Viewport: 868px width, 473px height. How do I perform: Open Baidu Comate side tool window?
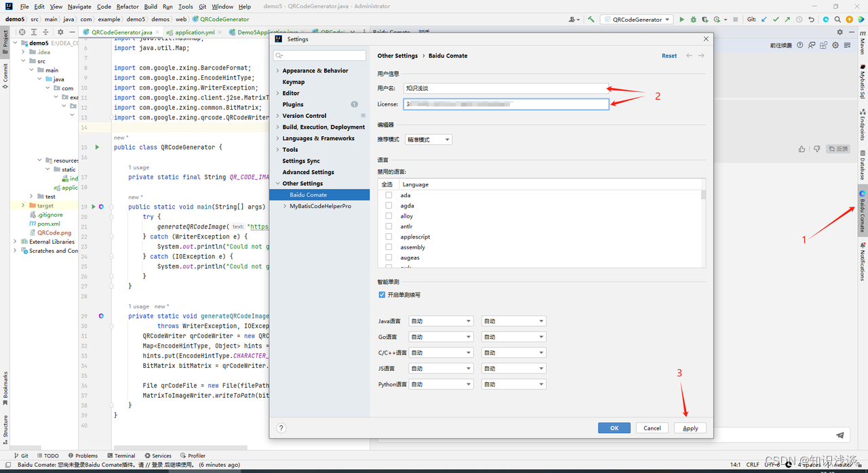[x=863, y=210]
